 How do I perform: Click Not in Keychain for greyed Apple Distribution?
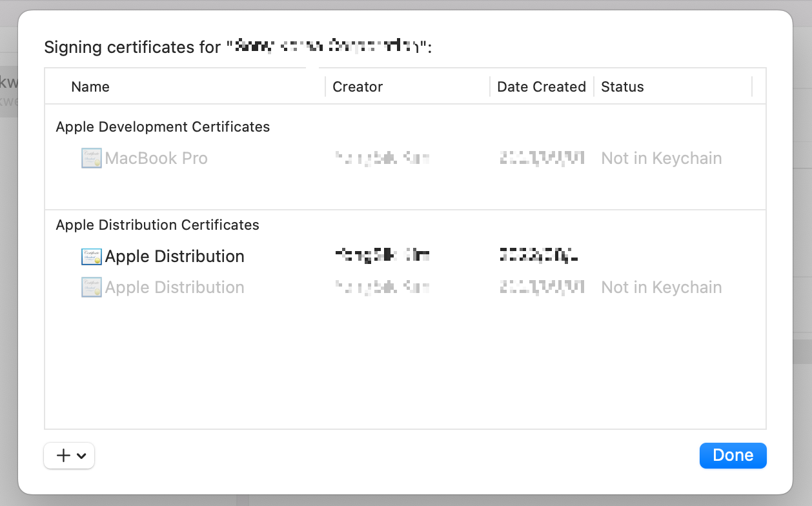tap(662, 287)
